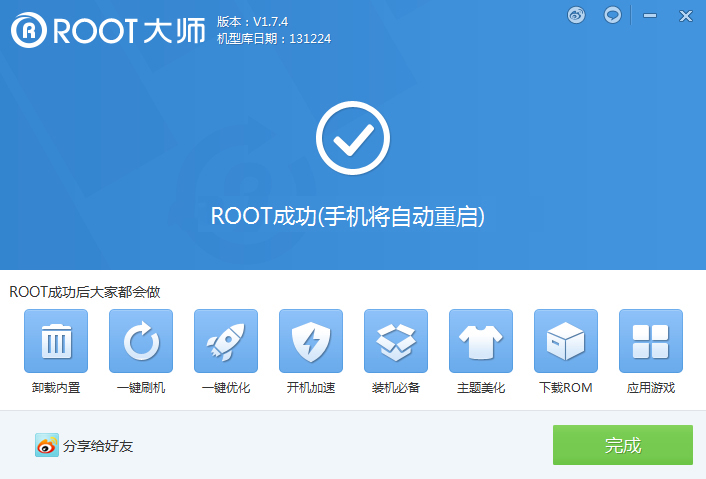Click the large success checkmark circle
Viewport: 706px width, 479px height.
[x=353, y=138]
